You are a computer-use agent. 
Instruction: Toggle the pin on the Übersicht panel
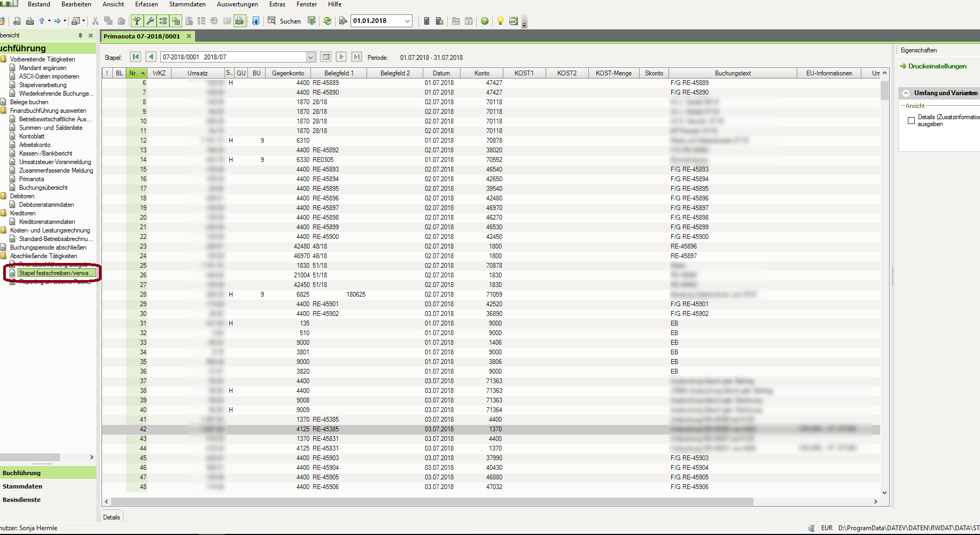point(80,35)
